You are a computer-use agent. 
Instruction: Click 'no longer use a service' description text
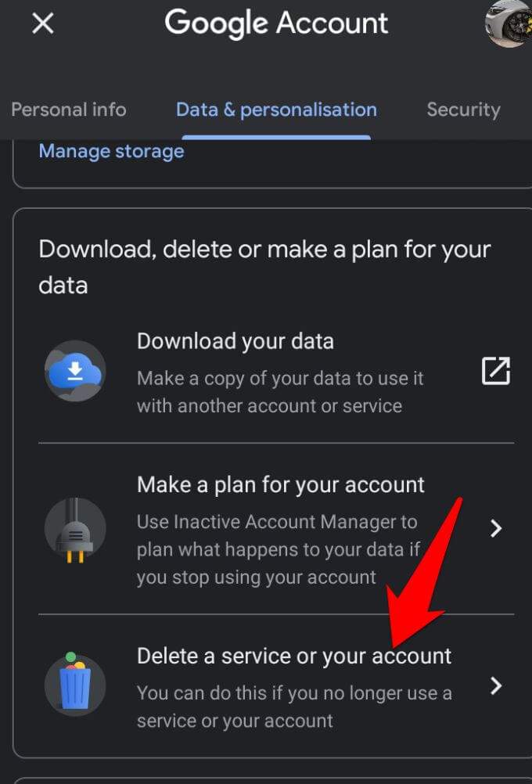pos(294,707)
